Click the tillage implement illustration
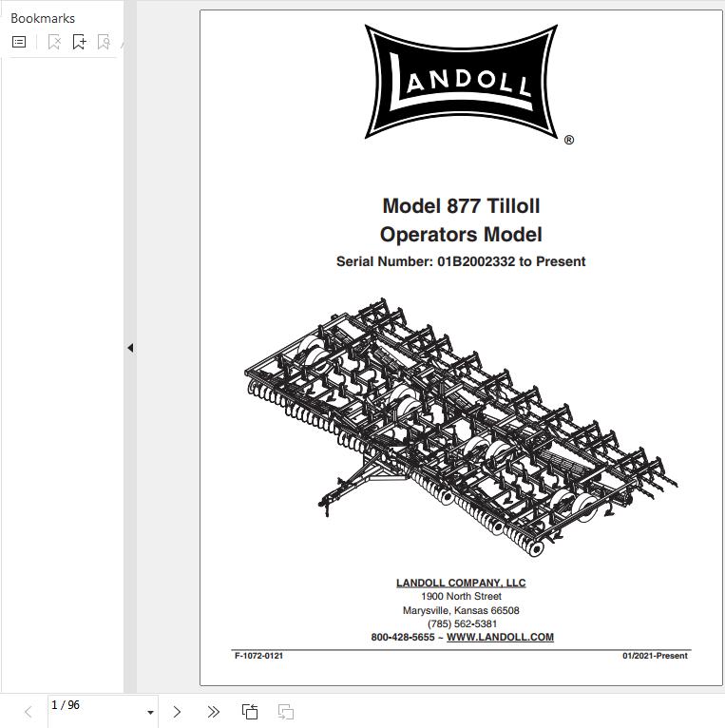Screen dimensions: 725x728 [461, 427]
